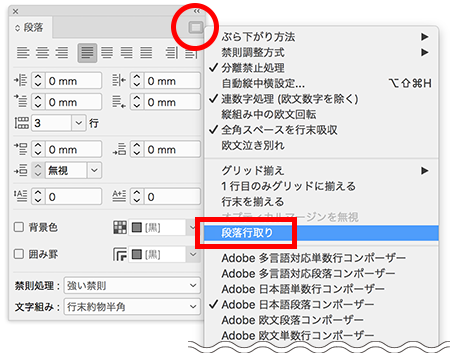Click the last line indent field
The height and width of the screenshot is (361, 450).
[x=172, y=102]
